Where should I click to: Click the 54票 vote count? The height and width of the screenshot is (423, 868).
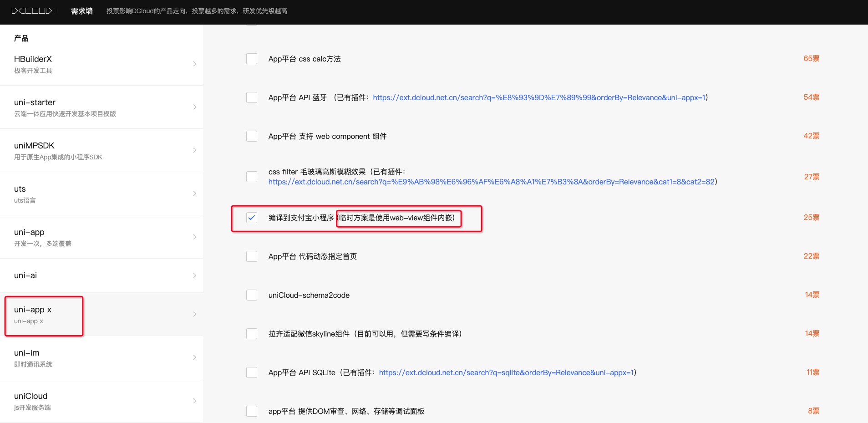tap(812, 97)
